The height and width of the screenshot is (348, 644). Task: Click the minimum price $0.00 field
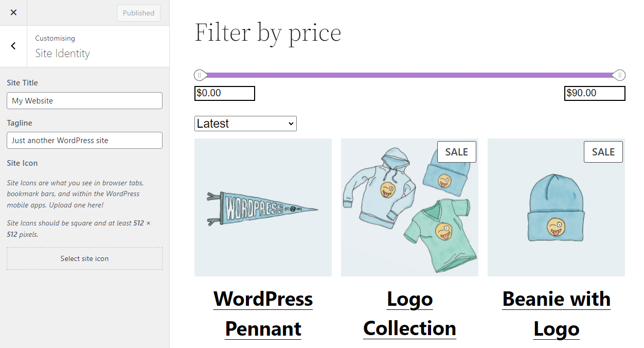click(224, 93)
